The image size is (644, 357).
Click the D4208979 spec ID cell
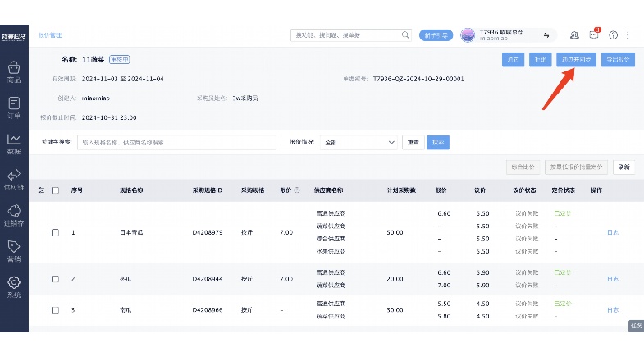(x=208, y=232)
